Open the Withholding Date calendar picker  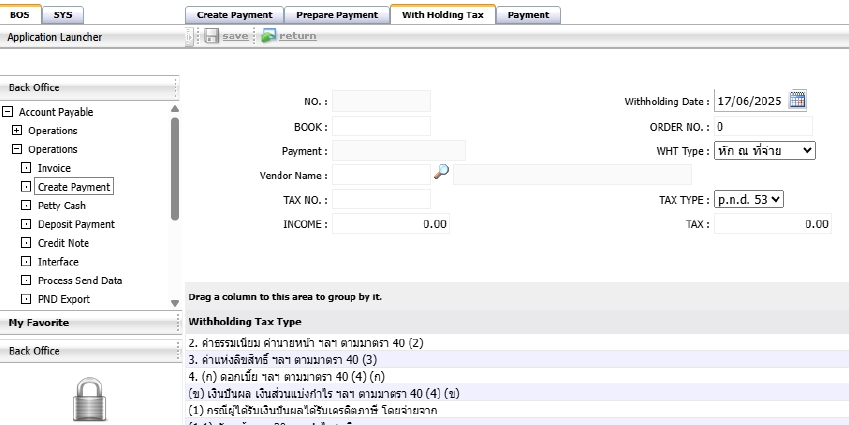pos(797,100)
